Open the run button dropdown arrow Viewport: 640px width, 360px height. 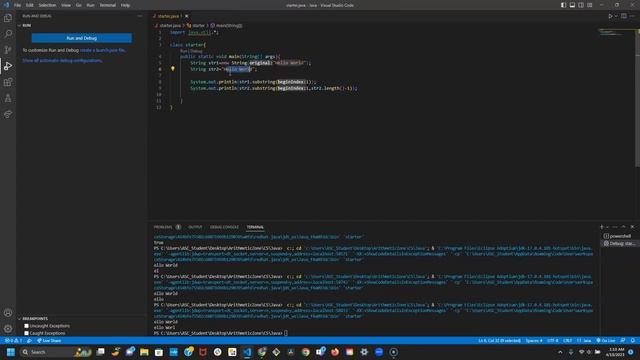[x=616, y=16]
